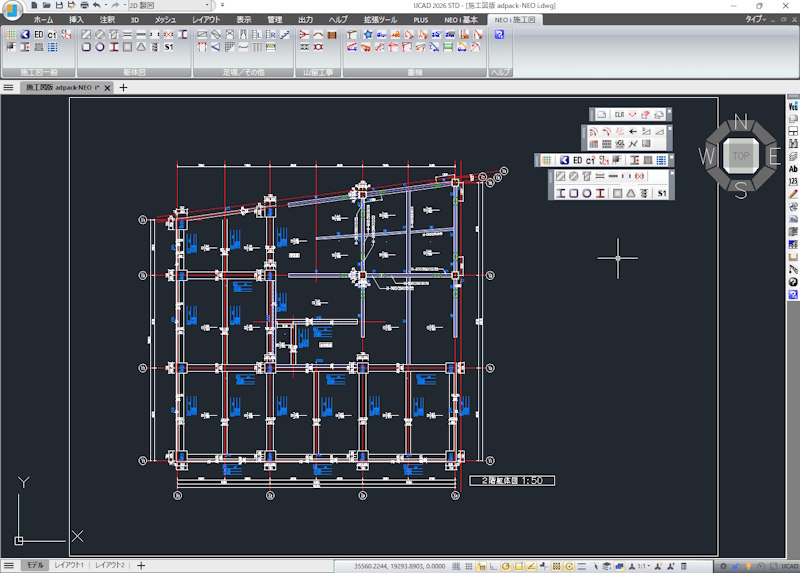The height and width of the screenshot is (573, 800).
Task: Click the green stacked icon in 重機 panel
Action: point(448,47)
